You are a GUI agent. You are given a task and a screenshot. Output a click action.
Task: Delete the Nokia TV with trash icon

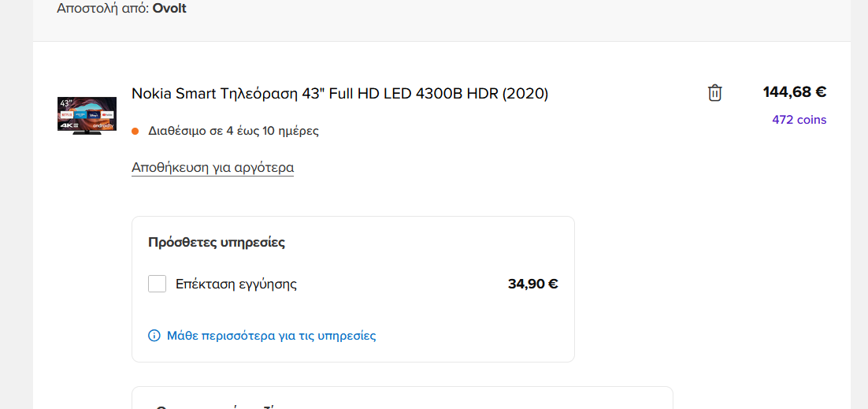(x=714, y=93)
